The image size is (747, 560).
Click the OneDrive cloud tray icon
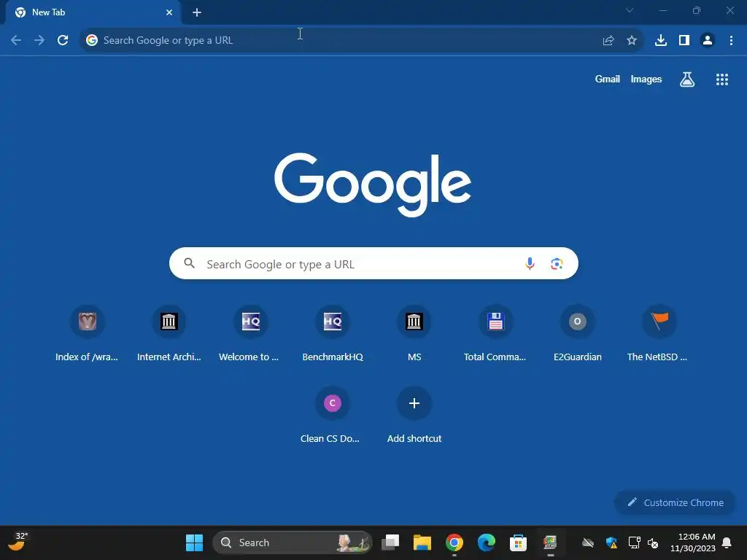588,542
